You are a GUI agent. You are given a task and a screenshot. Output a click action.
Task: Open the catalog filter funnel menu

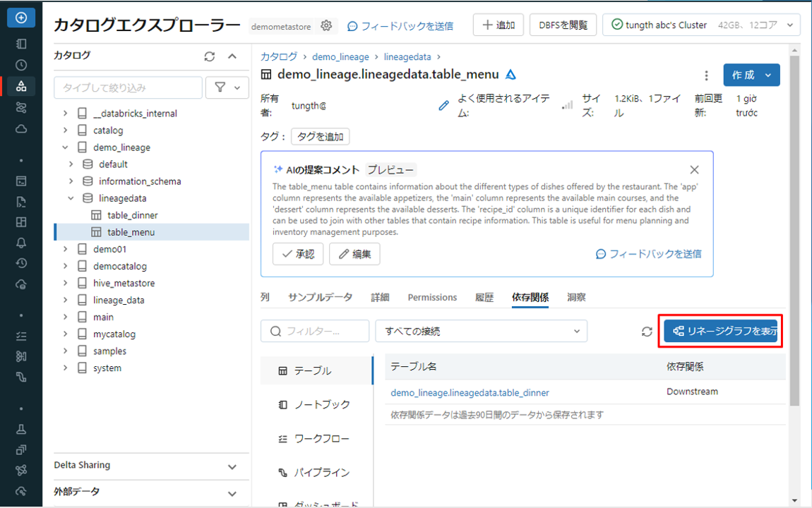coord(227,87)
